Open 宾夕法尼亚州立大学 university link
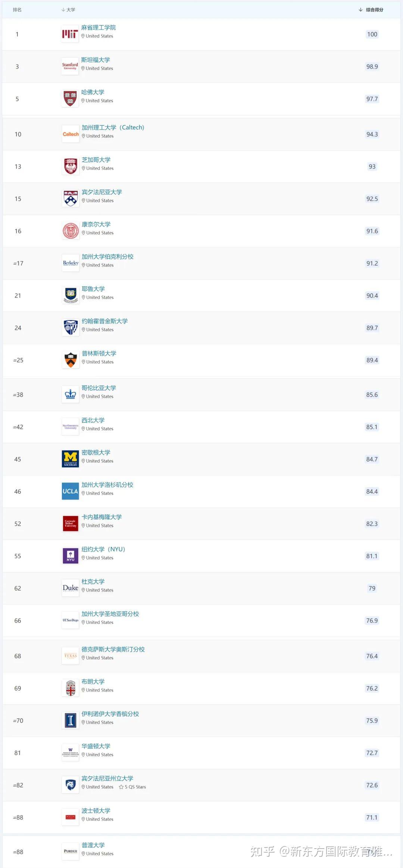Image resolution: width=403 pixels, height=868 pixels. [107, 778]
